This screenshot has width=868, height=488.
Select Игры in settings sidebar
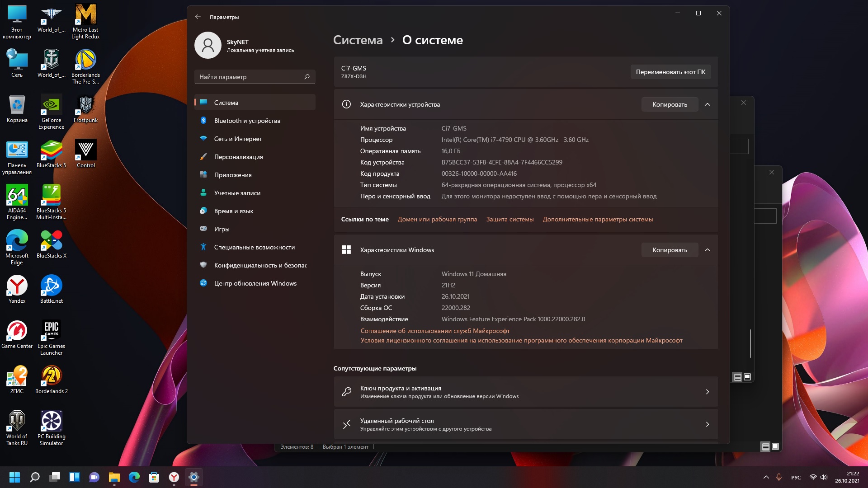click(222, 229)
